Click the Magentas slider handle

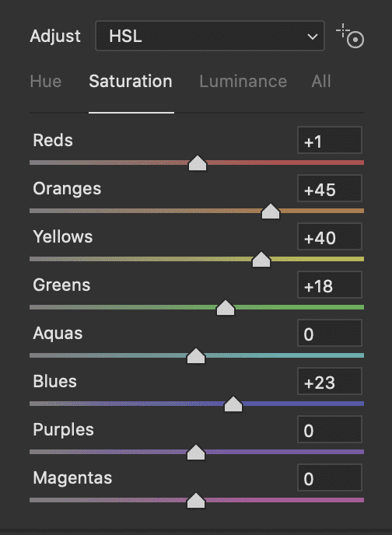[196, 500]
